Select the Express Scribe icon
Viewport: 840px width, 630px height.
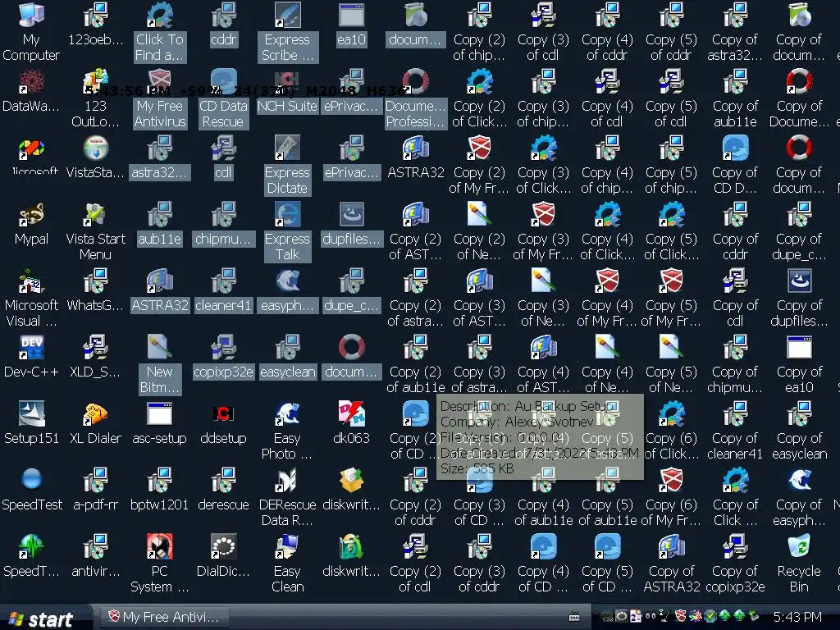pyautogui.click(x=287, y=15)
